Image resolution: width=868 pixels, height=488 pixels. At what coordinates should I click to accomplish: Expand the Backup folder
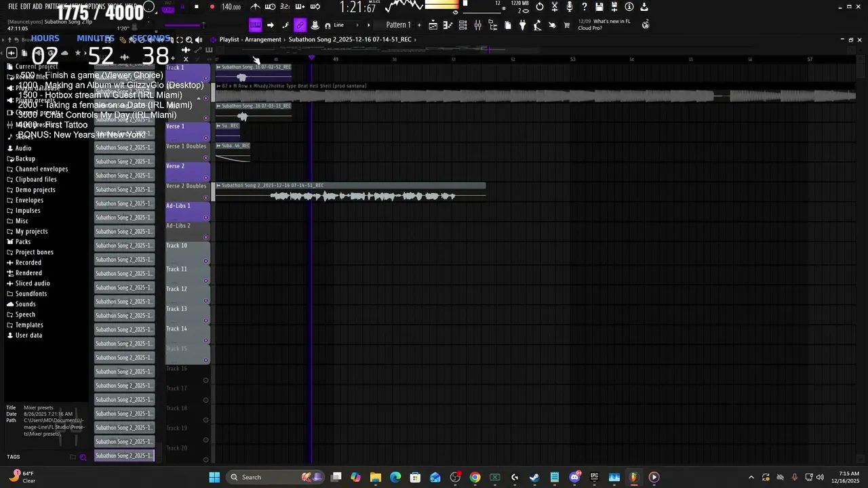click(x=25, y=159)
